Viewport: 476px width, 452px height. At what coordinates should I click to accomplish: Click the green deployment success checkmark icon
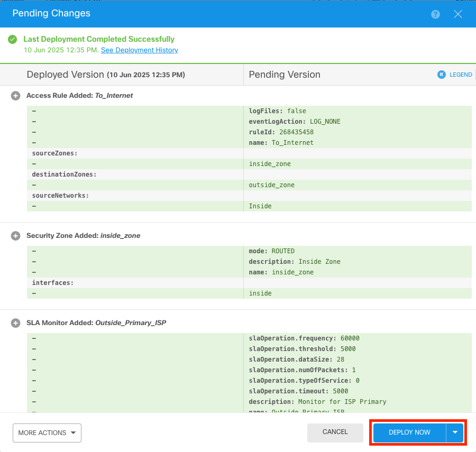[x=13, y=40]
